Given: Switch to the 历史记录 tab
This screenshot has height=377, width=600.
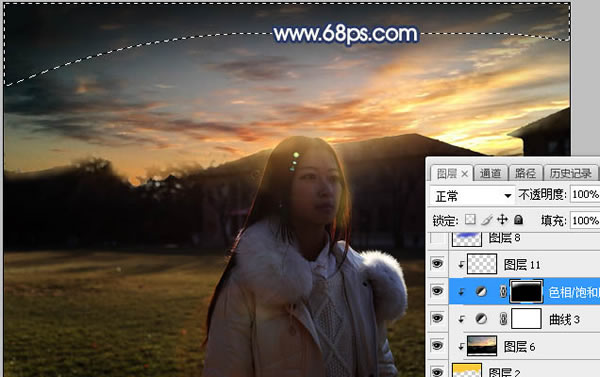Looking at the screenshot, I should 571,173.
